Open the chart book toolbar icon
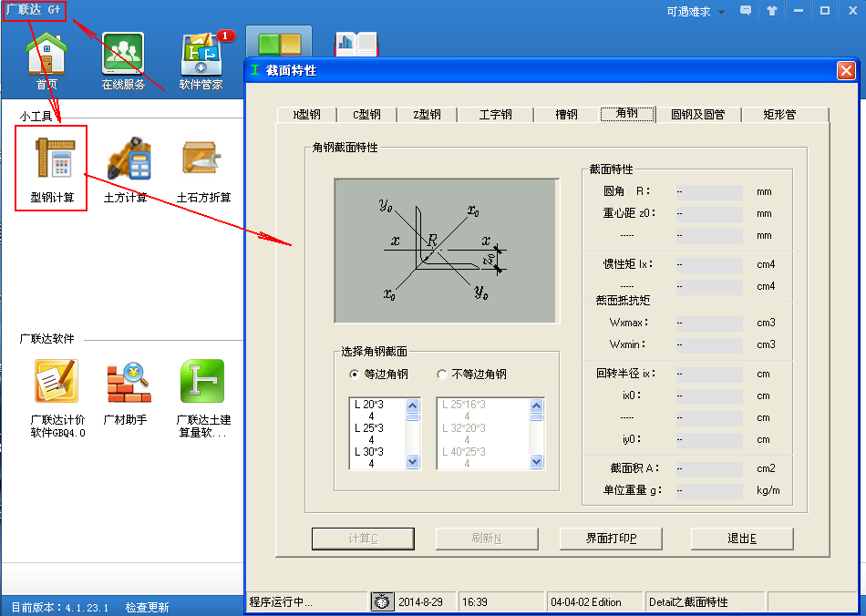 click(x=356, y=44)
